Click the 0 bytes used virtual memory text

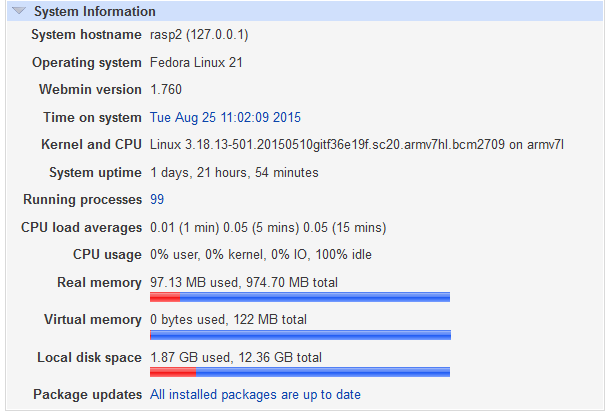[228, 320]
